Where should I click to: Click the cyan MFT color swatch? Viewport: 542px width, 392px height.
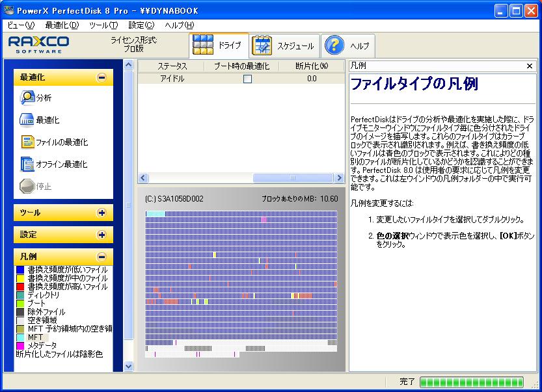click(x=20, y=337)
